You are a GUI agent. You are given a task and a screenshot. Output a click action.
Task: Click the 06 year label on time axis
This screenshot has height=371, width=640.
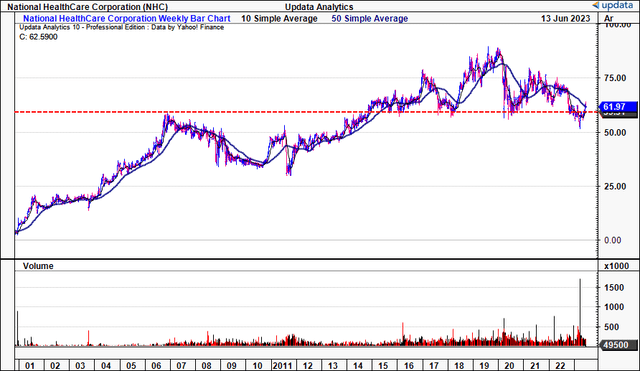[156, 365]
